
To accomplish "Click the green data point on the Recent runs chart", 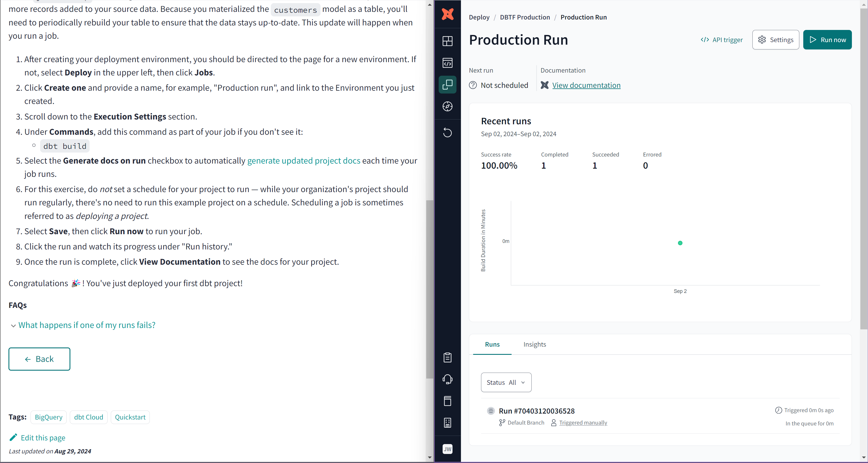I will (x=680, y=243).
